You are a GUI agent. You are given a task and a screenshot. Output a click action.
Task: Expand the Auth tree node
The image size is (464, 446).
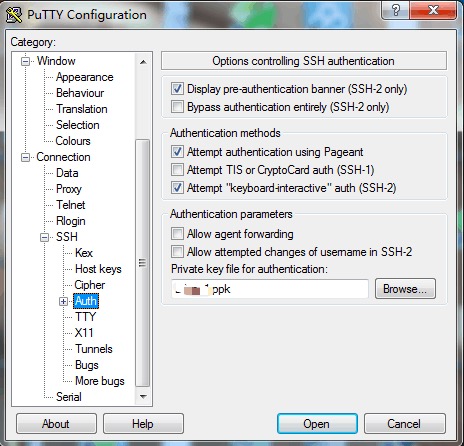(63, 301)
